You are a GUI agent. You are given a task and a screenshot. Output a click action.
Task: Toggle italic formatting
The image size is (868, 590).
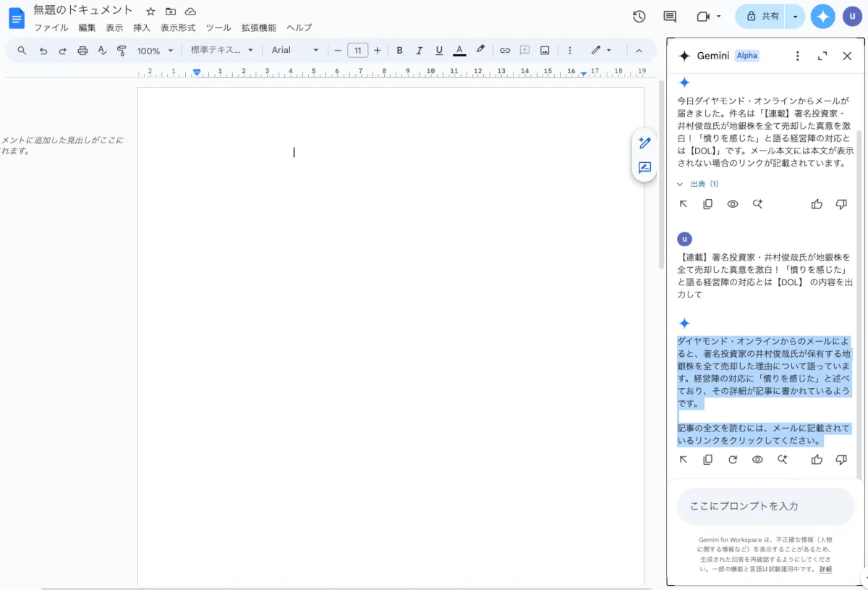pyautogui.click(x=419, y=51)
